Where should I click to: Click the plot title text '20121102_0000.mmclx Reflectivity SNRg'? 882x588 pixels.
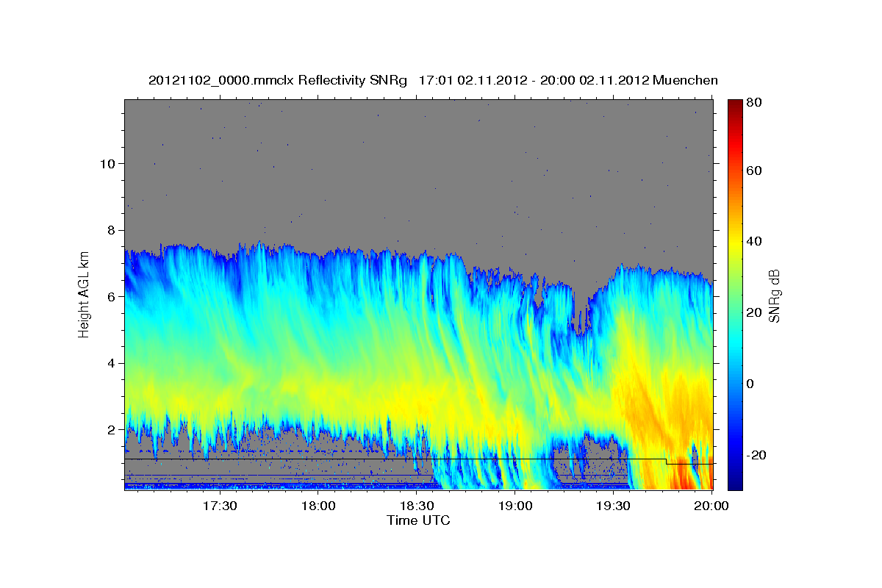pyautogui.click(x=278, y=80)
